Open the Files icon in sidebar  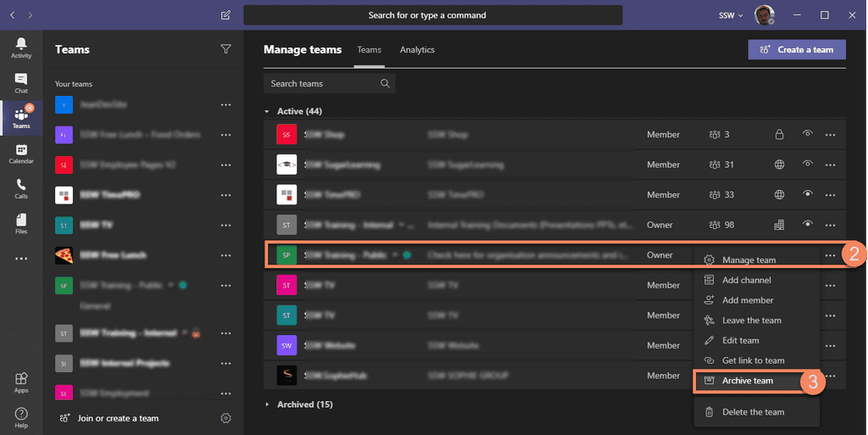pyautogui.click(x=21, y=223)
